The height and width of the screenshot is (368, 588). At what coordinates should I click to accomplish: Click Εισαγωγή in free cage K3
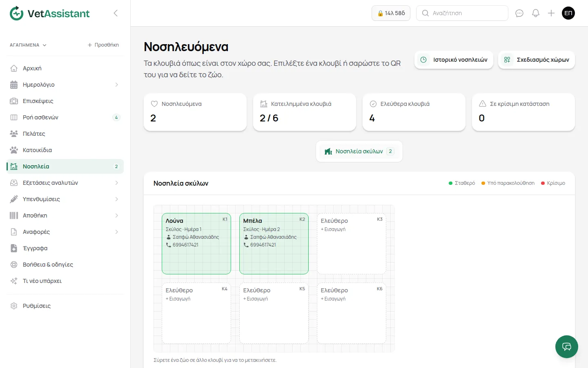333,229
